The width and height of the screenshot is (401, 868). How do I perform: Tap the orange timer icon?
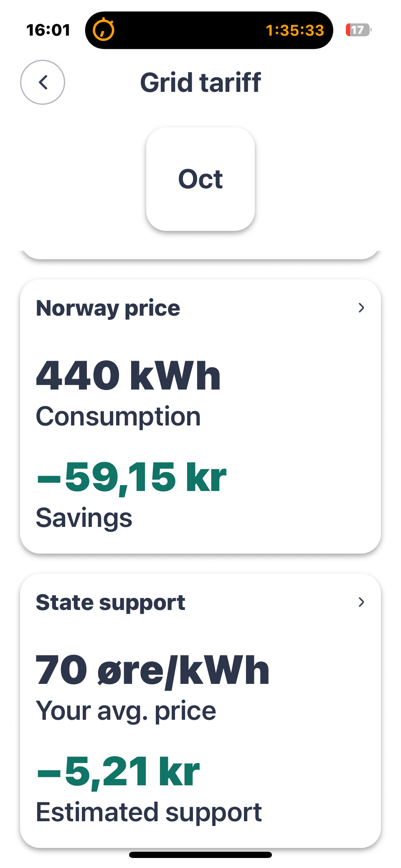103,30
